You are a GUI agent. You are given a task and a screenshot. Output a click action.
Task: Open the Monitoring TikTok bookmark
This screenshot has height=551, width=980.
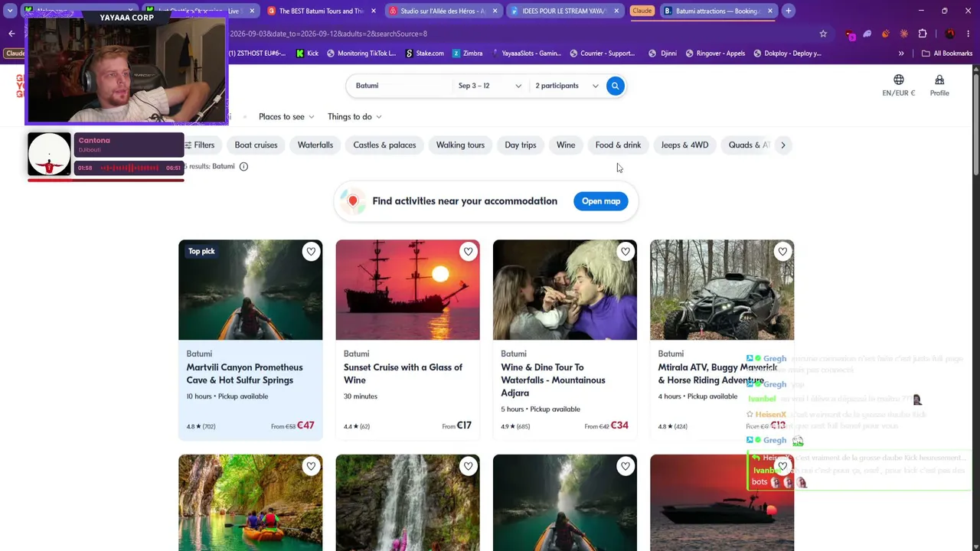[x=361, y=54]
